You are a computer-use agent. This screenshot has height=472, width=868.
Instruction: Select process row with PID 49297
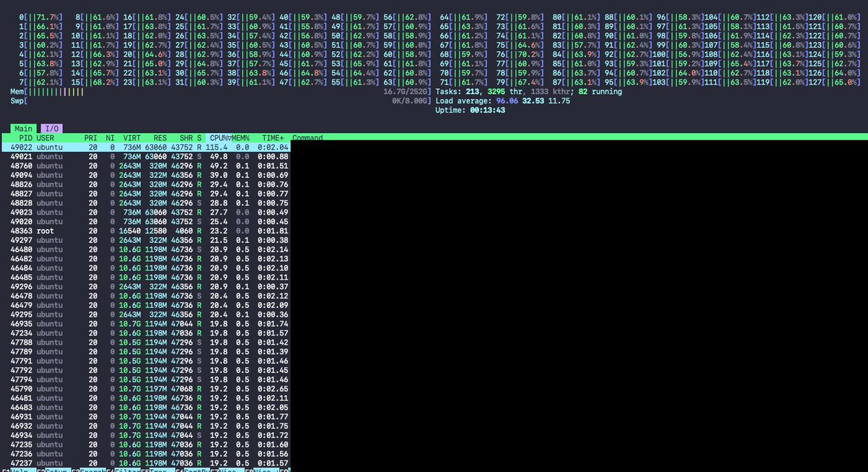coord(145,241)
